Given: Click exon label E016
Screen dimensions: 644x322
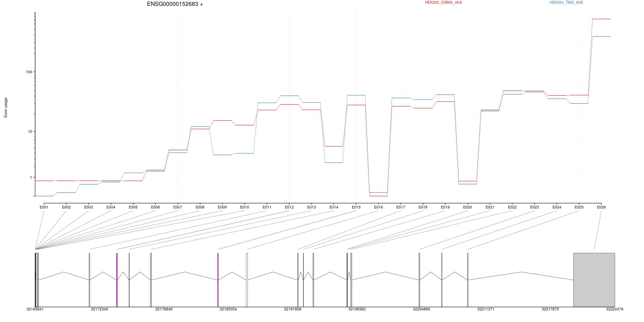Looking at the screenshot, I should (378, 207).
